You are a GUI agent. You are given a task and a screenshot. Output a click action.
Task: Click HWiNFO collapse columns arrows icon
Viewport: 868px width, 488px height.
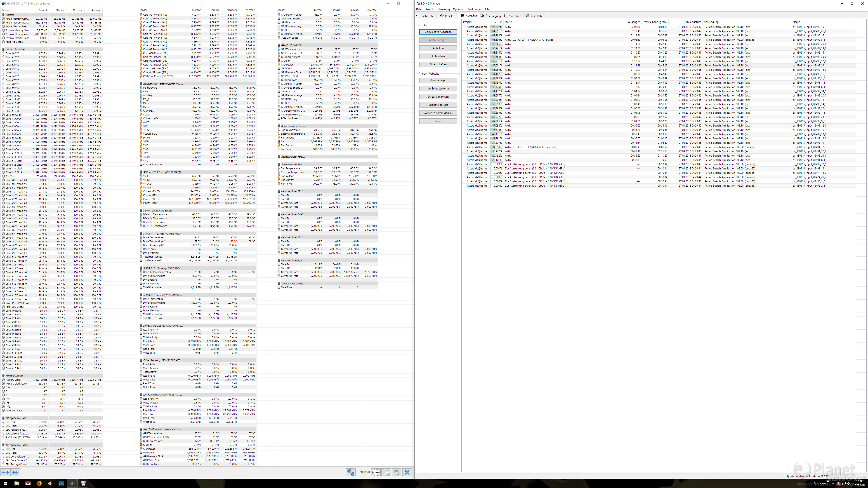click(x=15, y=472)
